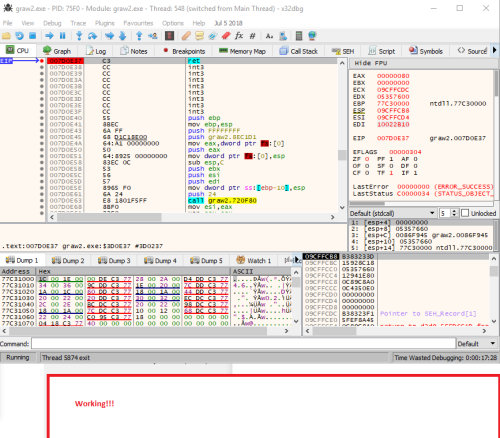Toggle breakpoint bullet at 007D0E68
This screenshot has width=500, height=438.
click(42, 206)
